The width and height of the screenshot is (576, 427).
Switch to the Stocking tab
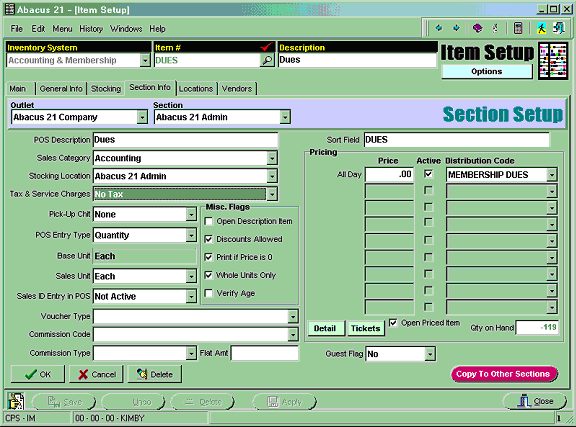pyautogui.click(x=106, y=89)
